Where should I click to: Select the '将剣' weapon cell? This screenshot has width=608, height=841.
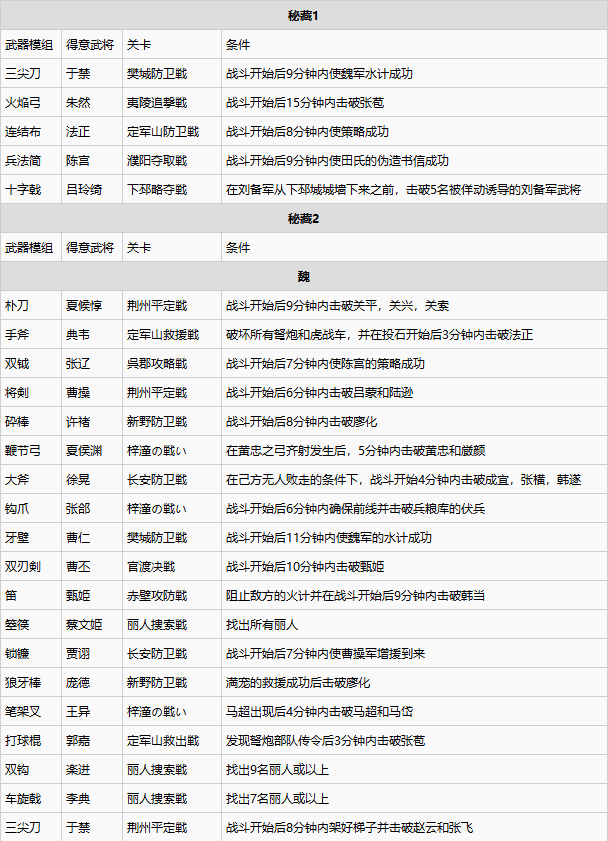click(31, 392)
